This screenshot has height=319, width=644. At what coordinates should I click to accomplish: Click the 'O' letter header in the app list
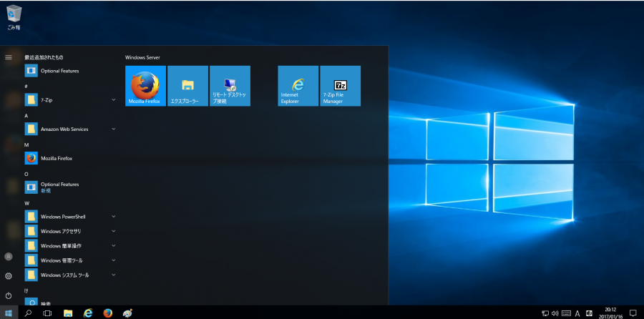pyautogui.click(x=26, y=174)
